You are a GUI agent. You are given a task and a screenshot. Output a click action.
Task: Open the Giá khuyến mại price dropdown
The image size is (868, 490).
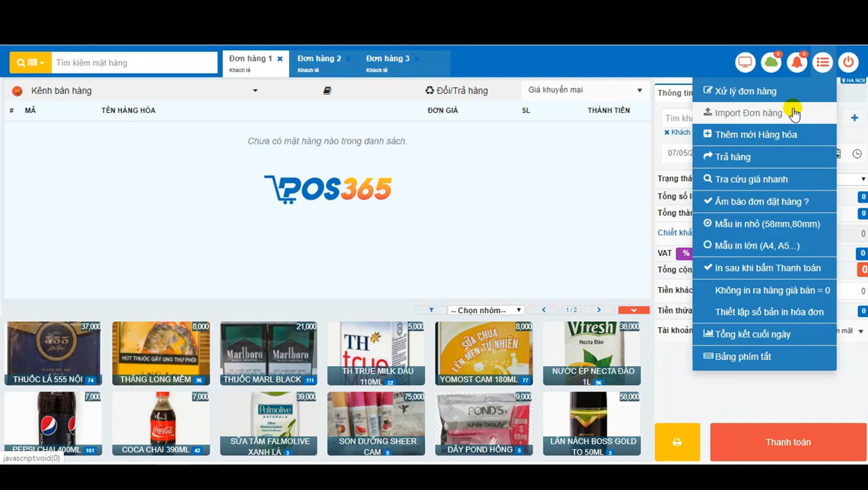[x=585, y=90]
